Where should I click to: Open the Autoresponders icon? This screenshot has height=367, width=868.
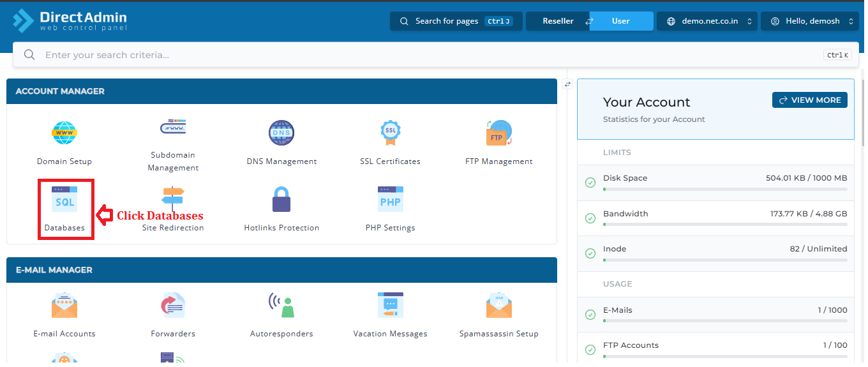[x=281, y=306]
